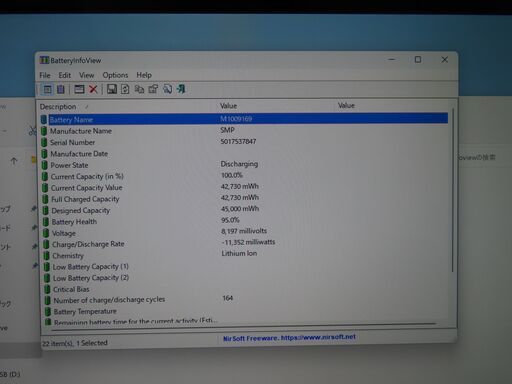Screen dimensions: 512x384
Task: Open the Options menu
Action: click(115, 75)
